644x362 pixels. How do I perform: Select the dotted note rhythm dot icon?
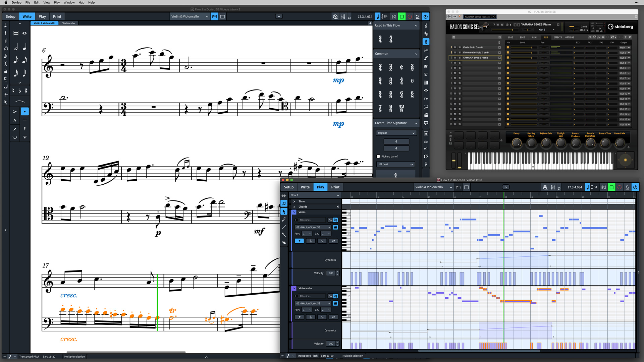coord(25,112)
